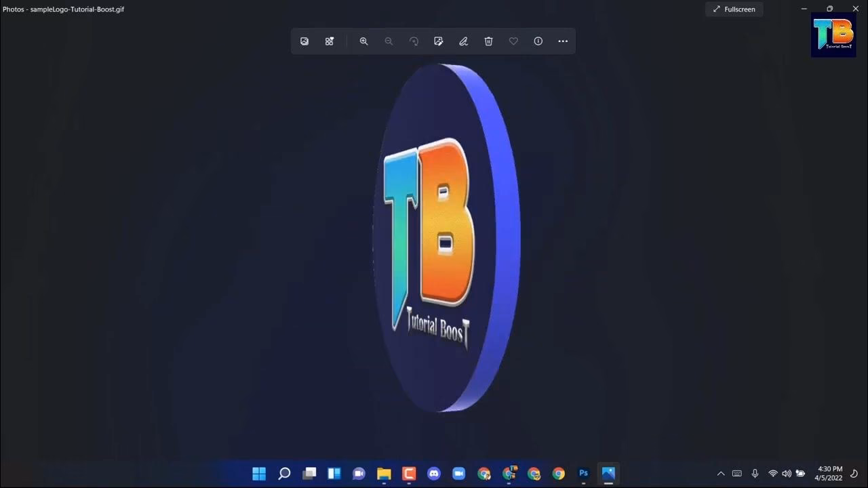Toggle the touch keyboard
The image size is (868, 488).
click(x=736, y=473)
